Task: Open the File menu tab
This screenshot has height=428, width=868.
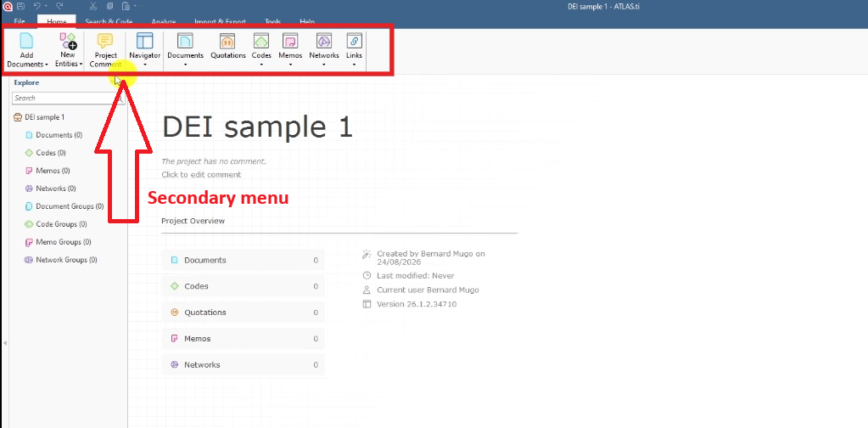Action: (x=20, y=21)
